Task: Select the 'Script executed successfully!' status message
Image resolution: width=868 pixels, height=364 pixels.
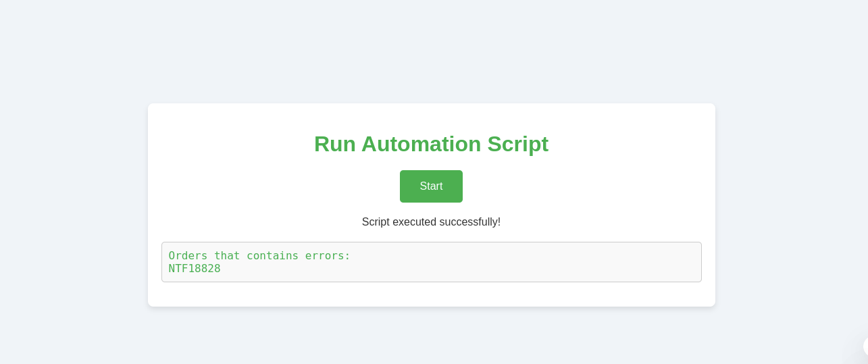Action: (x=431, y=222)
